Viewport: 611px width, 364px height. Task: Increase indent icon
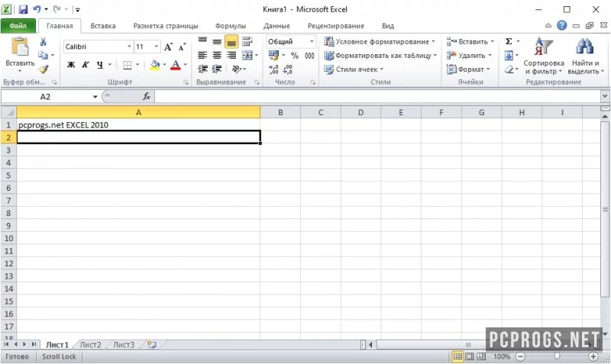point(217,69)
